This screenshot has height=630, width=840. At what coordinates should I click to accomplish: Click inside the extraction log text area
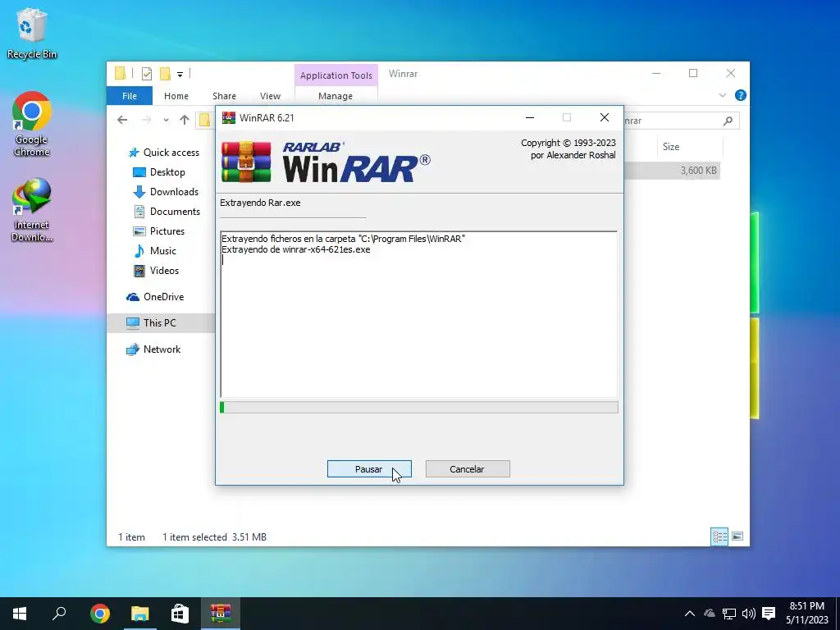[419, 314]
